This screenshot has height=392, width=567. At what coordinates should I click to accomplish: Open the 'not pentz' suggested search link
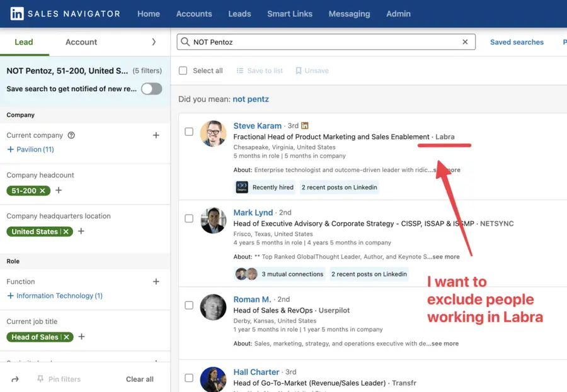pos(250,99)
